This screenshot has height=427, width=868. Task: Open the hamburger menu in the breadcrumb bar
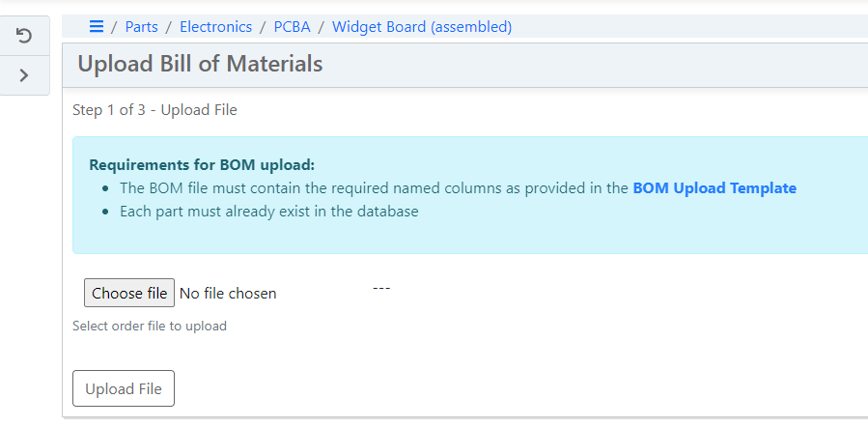(x=96, y=27)
